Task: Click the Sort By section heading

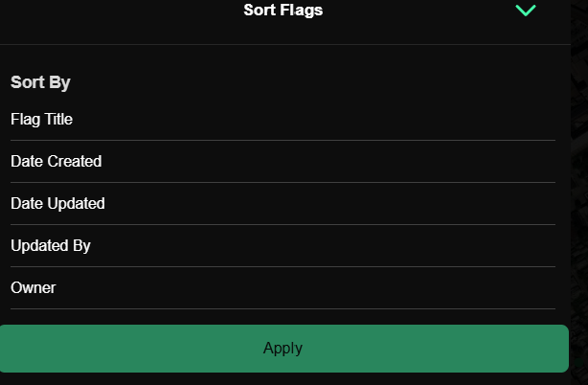Action: tap(40, 82)
